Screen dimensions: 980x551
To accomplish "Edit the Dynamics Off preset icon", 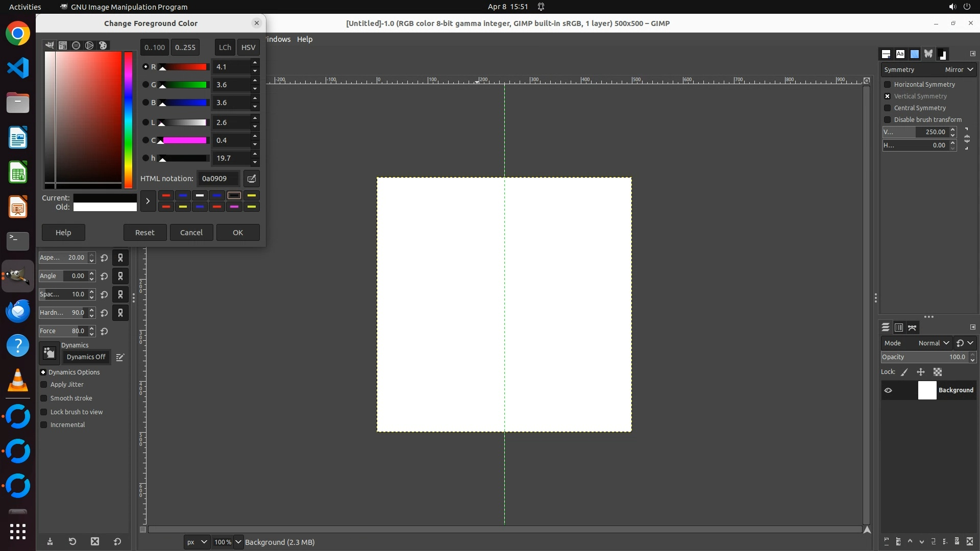I will 120,358.
